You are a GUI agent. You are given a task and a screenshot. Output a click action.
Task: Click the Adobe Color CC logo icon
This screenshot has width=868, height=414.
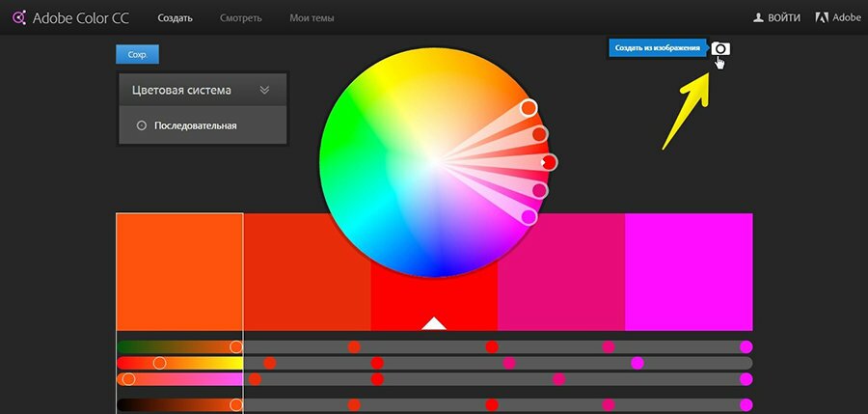point(19,17)
